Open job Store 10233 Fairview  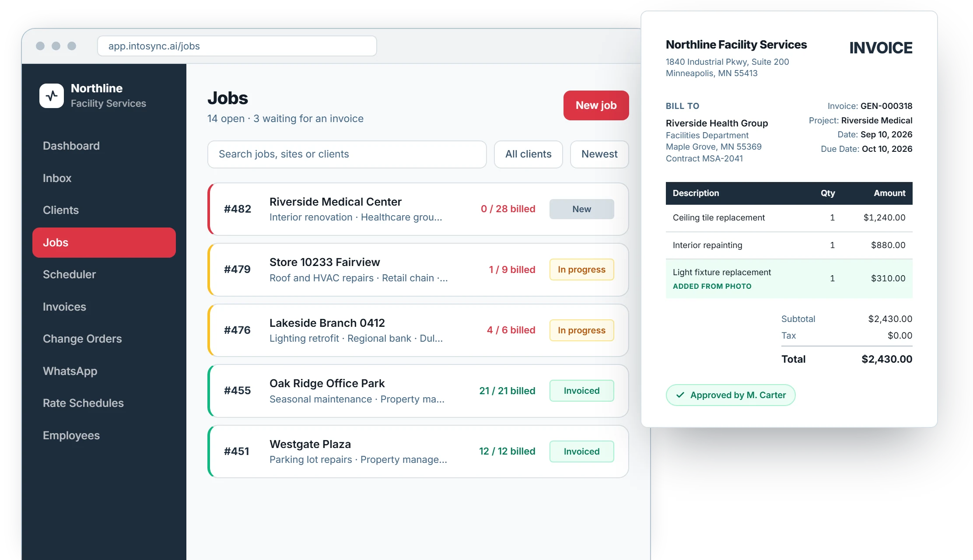[x=418, y=269]
